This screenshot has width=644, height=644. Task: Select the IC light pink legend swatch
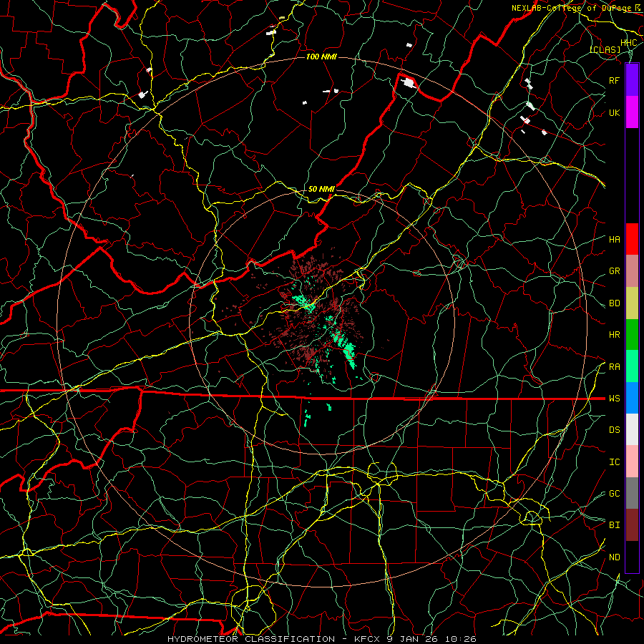pos(632,462)
